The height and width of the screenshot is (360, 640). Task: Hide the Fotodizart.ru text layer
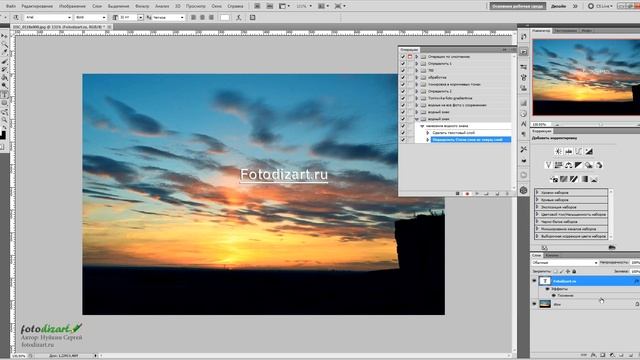(534, 281)
